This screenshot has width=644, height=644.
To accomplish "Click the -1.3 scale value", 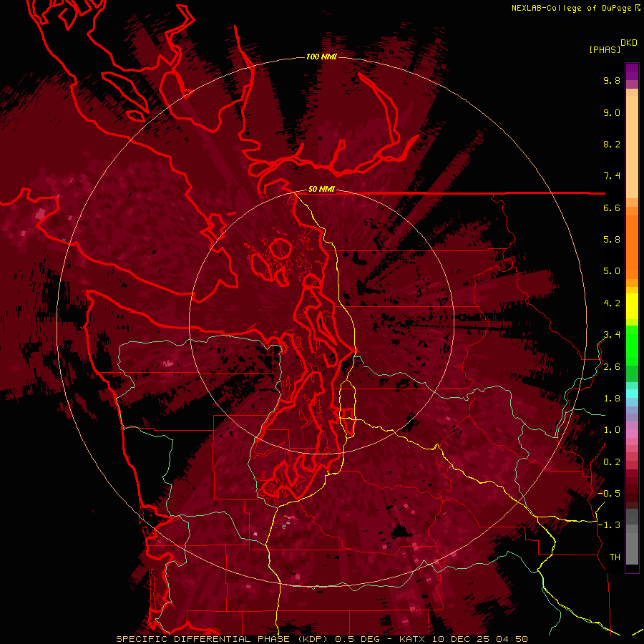I will [609, 525].
